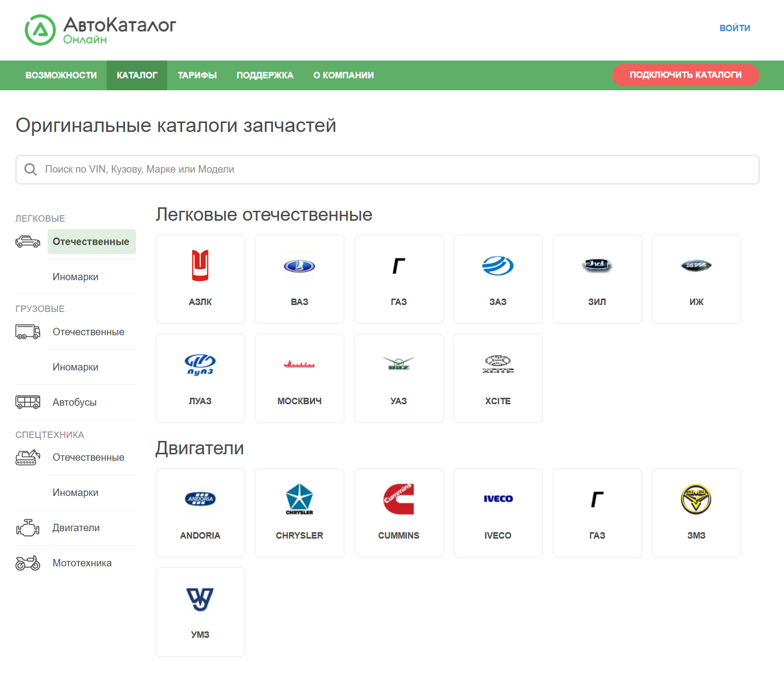Viewport: 784px width, 677px height.
Task: Open the Каталог menu item
Action: tap(137, 75)
